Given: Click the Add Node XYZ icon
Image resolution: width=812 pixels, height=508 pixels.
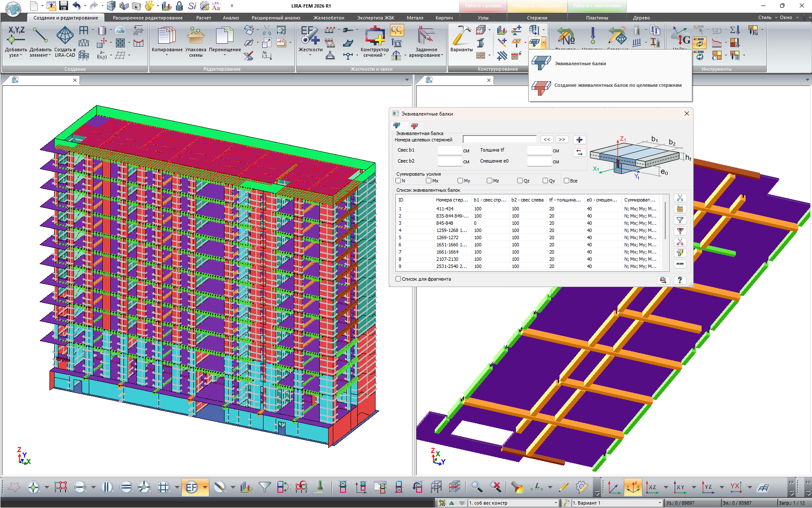Looking at the screenshot, I should [16, 35].
